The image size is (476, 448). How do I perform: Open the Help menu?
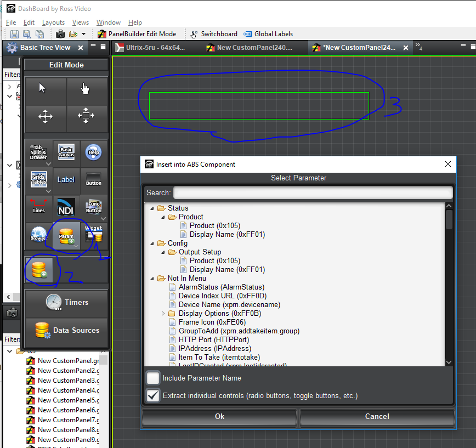pos(135,22)
